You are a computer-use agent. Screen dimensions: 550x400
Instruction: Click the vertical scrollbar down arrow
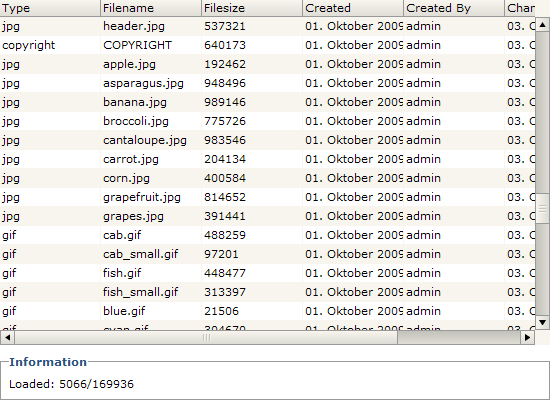pos(543,322)
